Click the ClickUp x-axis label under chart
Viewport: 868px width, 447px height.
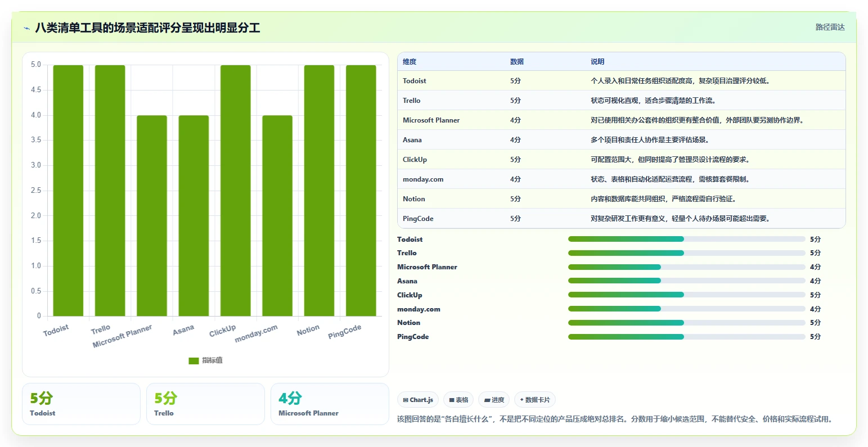pos(223,331)
